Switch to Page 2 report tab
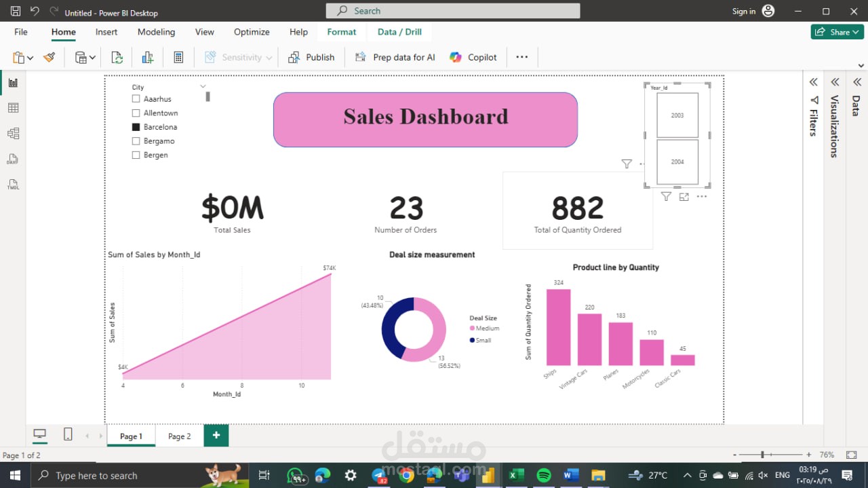 pos(180,436)
